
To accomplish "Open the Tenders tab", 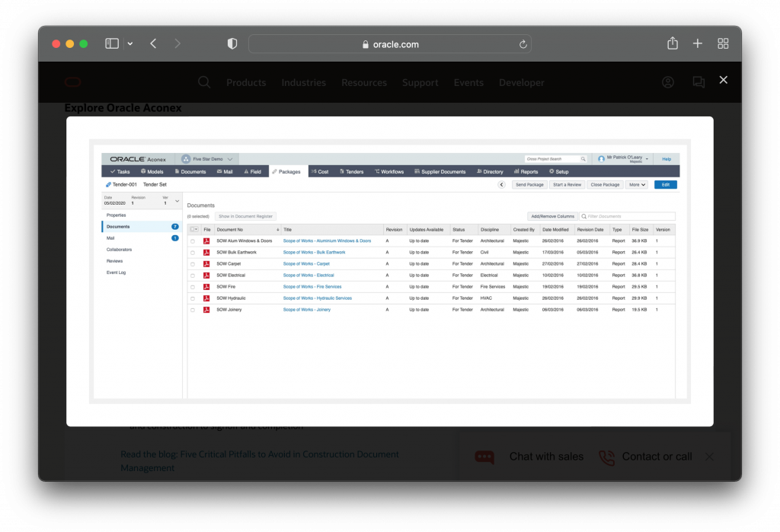I will (x=351, y=171).
